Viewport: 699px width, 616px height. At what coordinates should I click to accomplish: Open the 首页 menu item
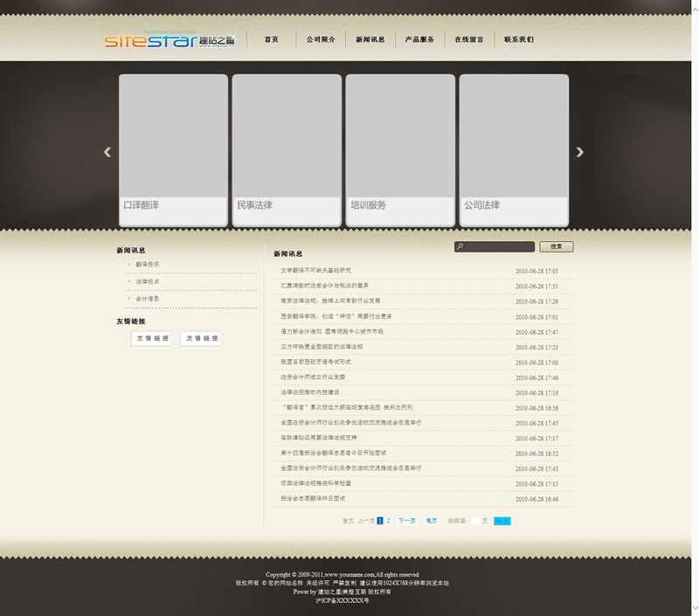point(272,39)
